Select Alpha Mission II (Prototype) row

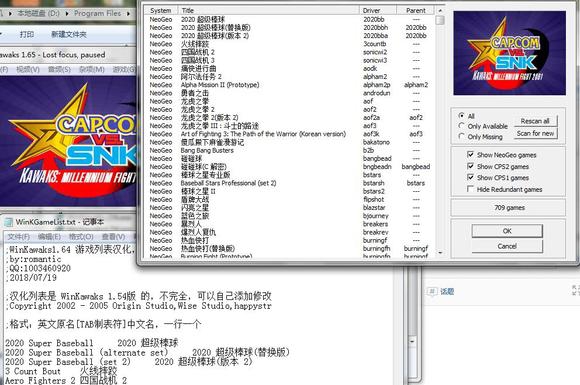pyautogui.click(x=289, y=85)
